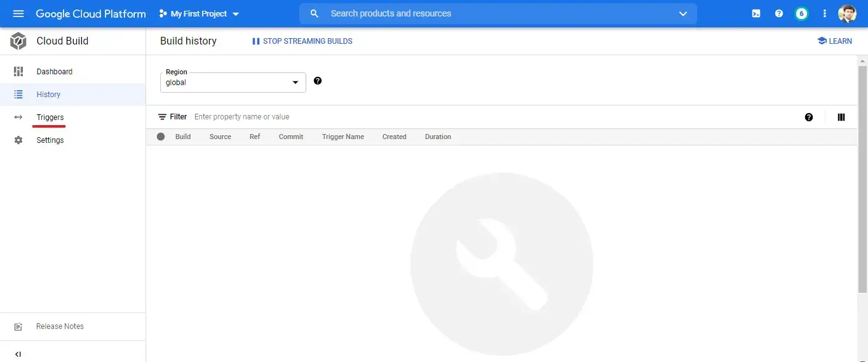The image size is (868, 362).
Task: Click the Cloud Build product icon
Action: [x=18, y=41]
